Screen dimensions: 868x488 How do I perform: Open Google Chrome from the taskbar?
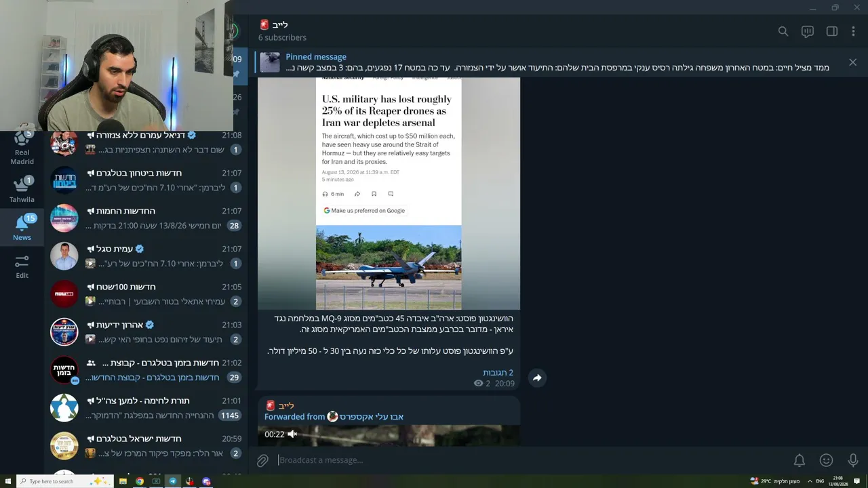click(140, 481)
